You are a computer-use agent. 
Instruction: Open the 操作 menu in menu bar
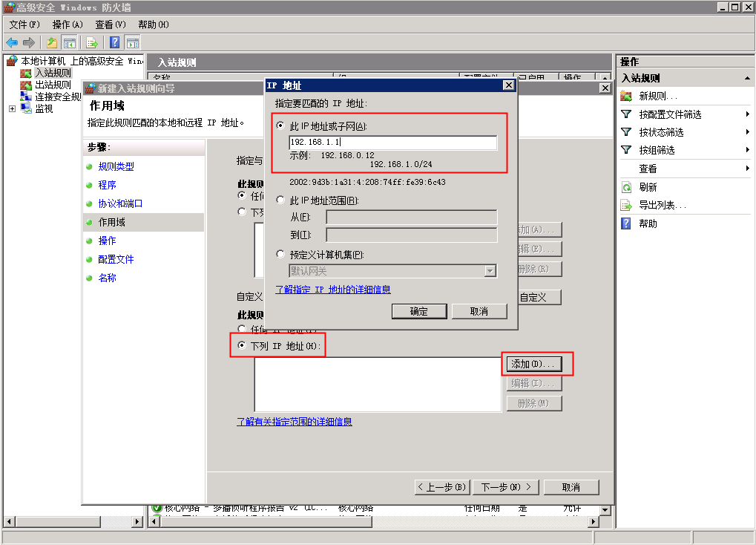[67, 25]
